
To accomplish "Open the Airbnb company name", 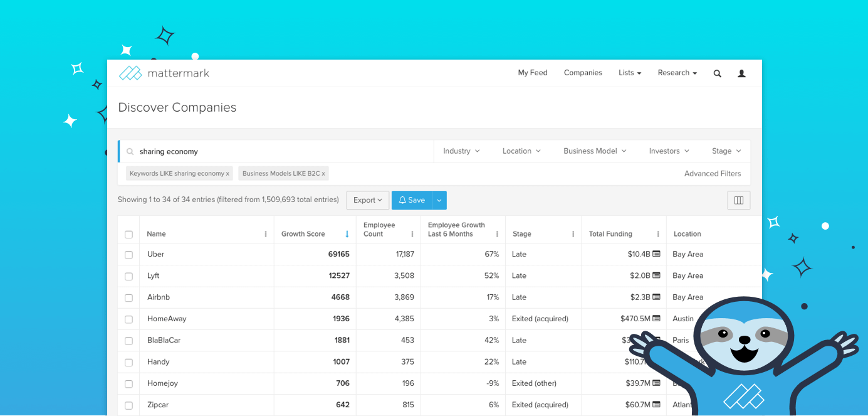I will click(159, 297).
